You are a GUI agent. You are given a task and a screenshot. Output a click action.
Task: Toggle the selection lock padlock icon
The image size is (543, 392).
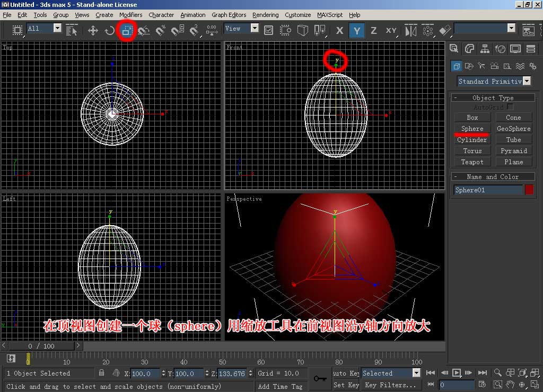click(x=101, y=372)
